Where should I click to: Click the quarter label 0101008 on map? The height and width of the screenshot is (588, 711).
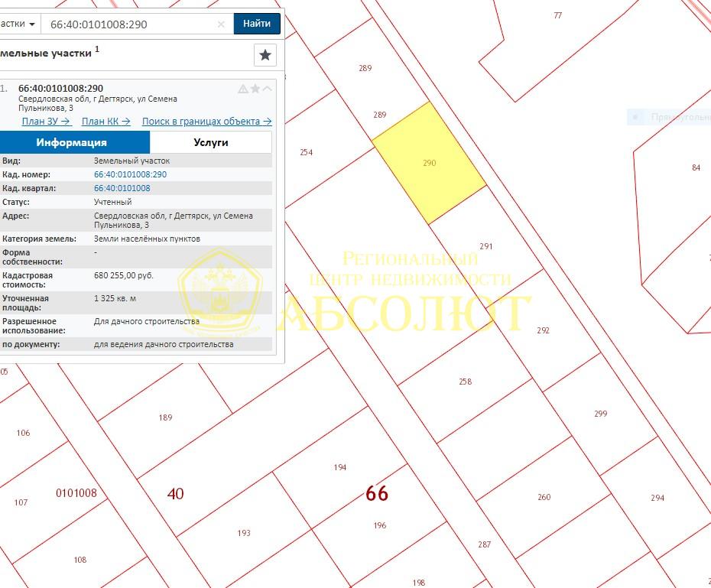tap(76, 492)
